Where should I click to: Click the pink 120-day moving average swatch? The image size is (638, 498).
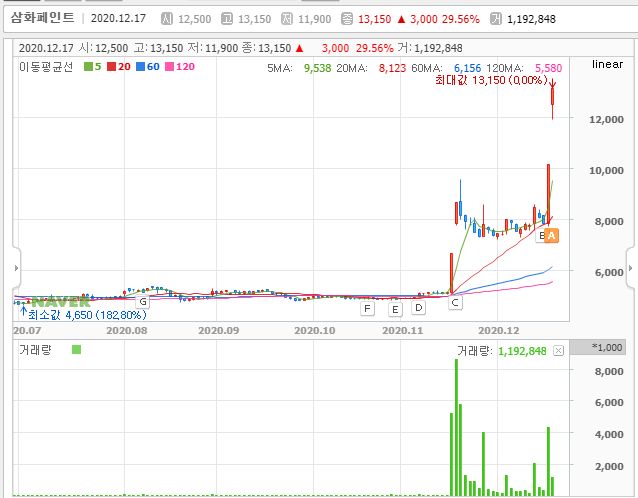169,66
